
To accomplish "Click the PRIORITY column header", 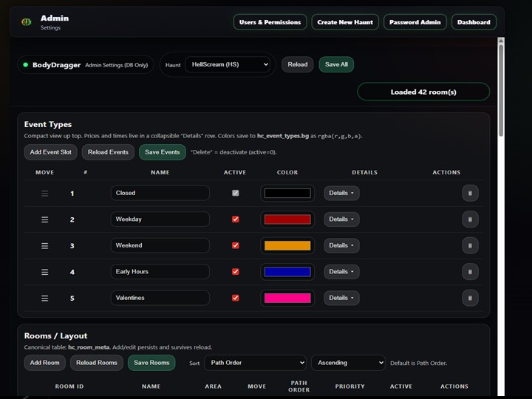I will (349, 386).
